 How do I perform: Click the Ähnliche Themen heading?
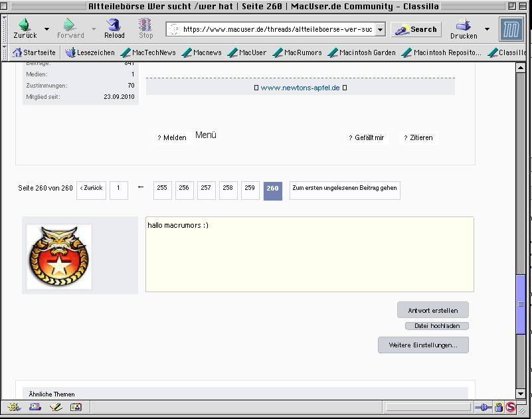coord(52,394)
